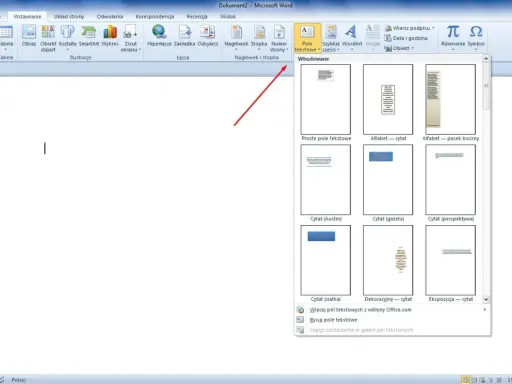The width and height of the screenshot is (512, 384).
Task: Select Proste pole tekstowe thumbnail
Action: point(326,99)
